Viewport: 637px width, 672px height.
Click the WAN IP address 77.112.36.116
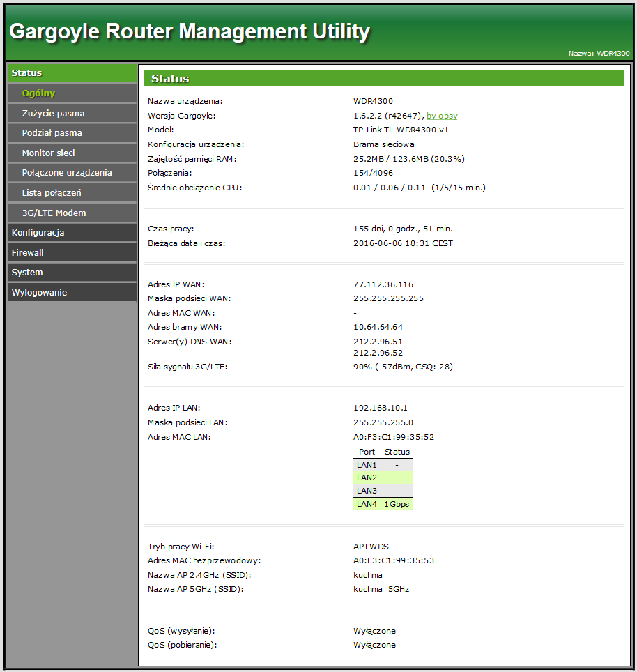383,284
